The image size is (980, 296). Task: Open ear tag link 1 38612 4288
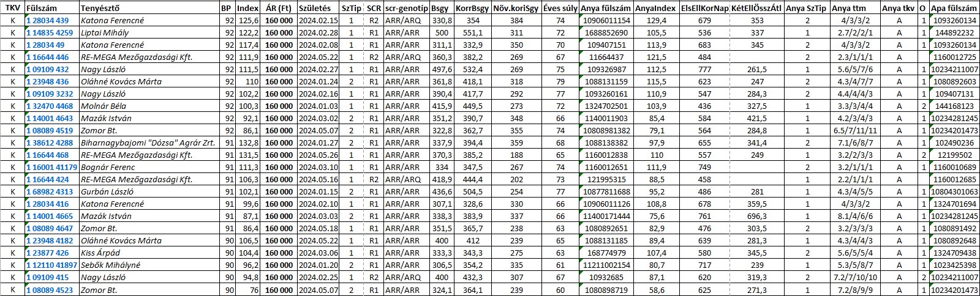coord(50,143)
